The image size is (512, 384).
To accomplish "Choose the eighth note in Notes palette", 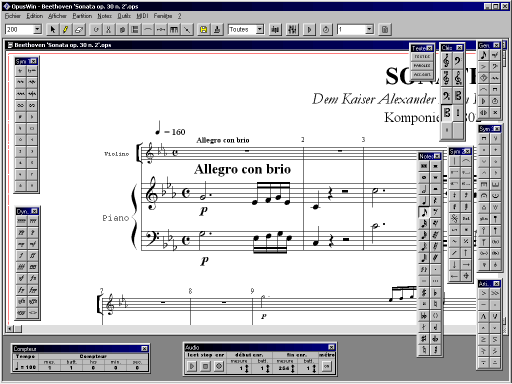I will [x=424, y=212].
